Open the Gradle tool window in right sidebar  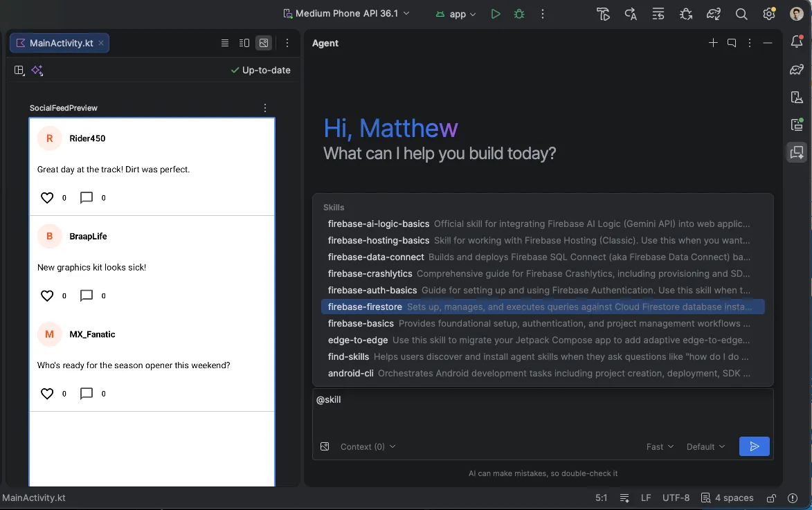pos(797,69)
